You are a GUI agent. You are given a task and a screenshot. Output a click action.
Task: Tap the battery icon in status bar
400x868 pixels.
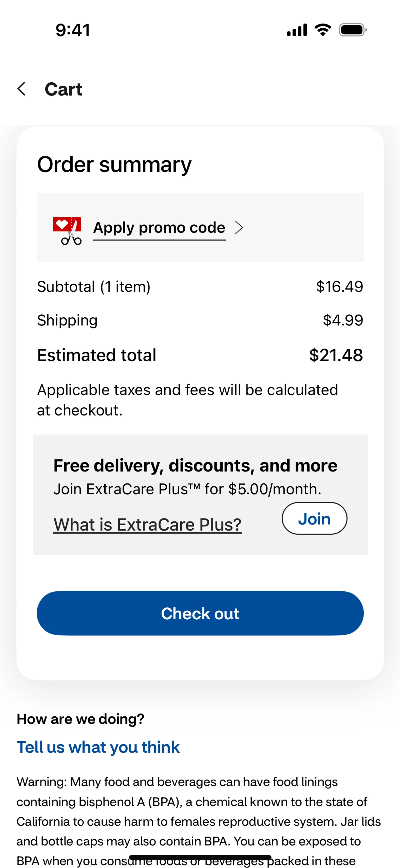(352, 30)
